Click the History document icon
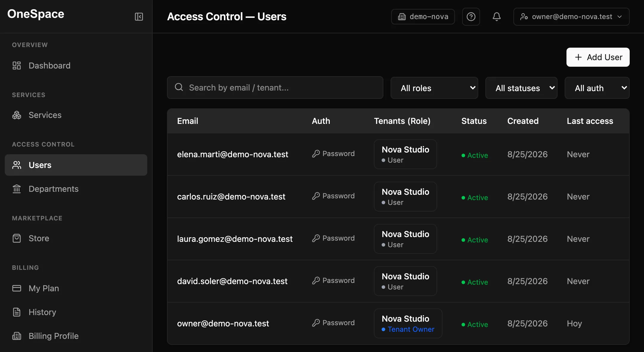644x352 pixels. point(17,312)
